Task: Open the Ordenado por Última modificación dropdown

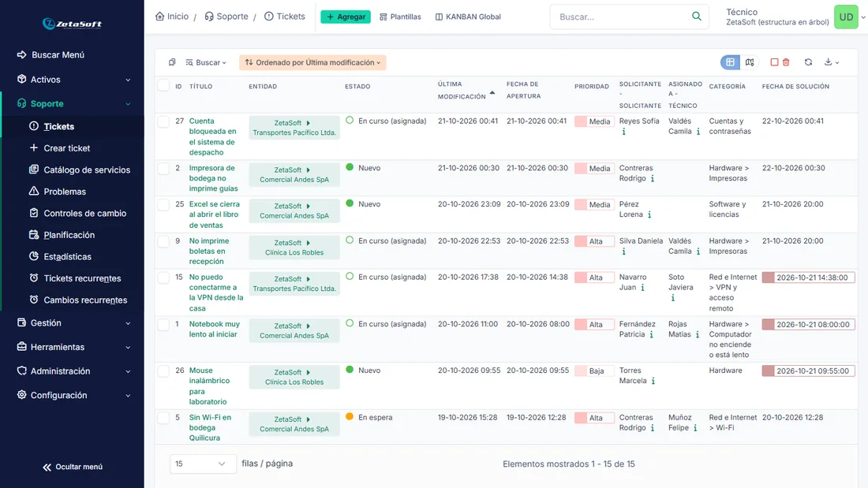Action: click(312, 62)
